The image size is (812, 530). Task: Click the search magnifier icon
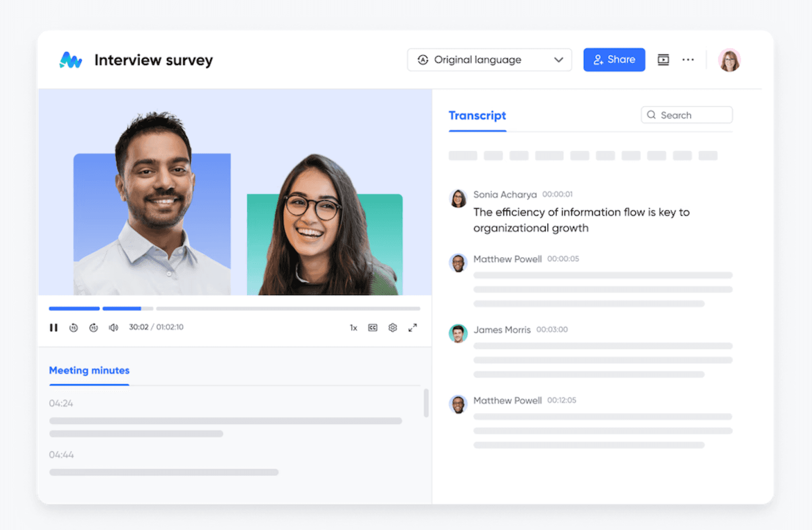click(652, 115)
